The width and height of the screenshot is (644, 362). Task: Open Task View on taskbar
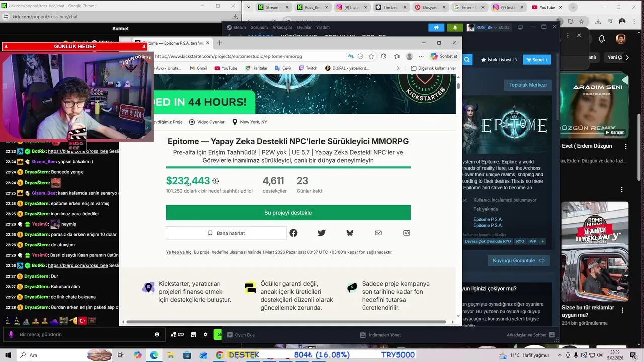pos(120,355)
